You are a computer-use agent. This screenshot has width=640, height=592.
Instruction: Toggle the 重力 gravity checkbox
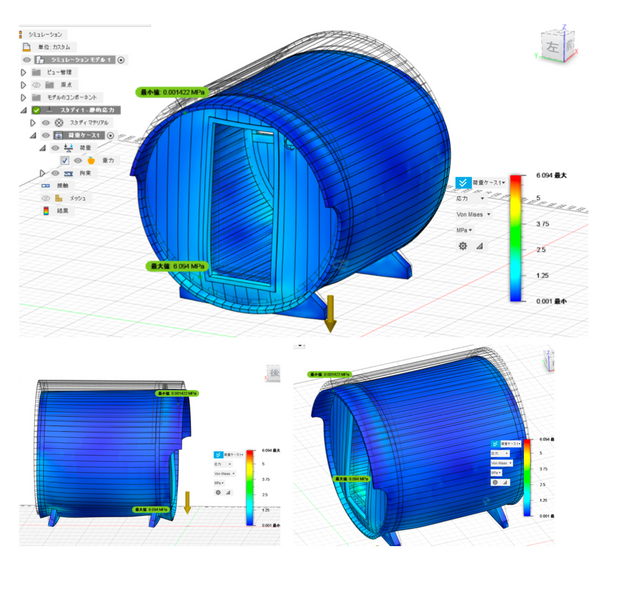pos(65,160)
